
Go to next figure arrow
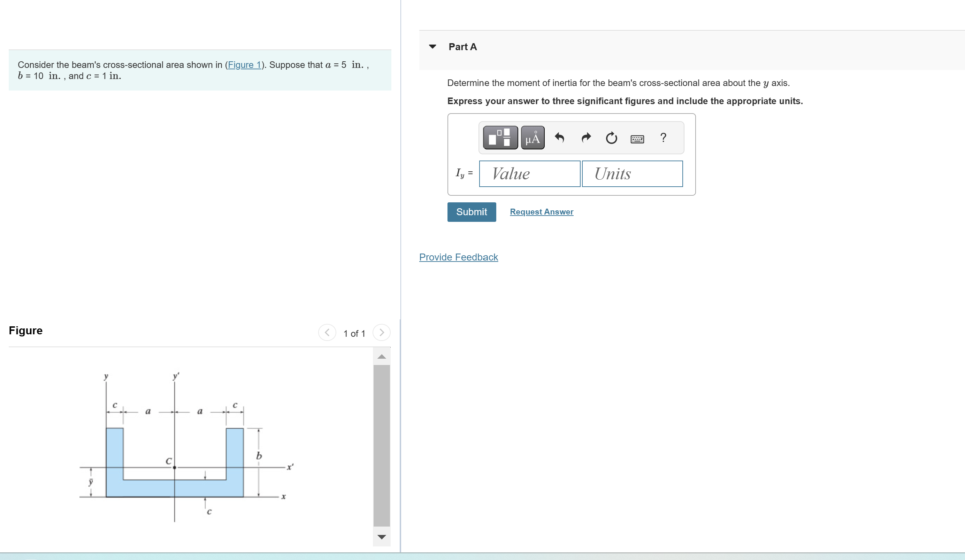click(x=381, y=332)
